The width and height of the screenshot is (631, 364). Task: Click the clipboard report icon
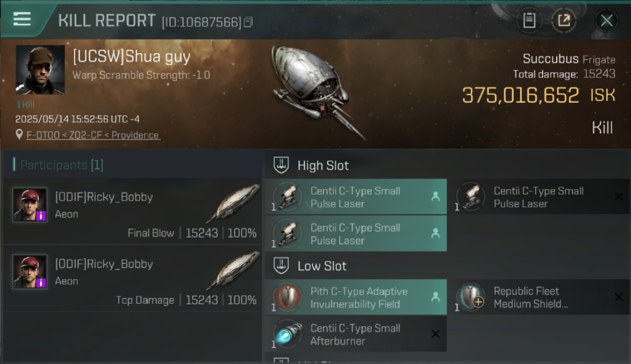(529, 20)
